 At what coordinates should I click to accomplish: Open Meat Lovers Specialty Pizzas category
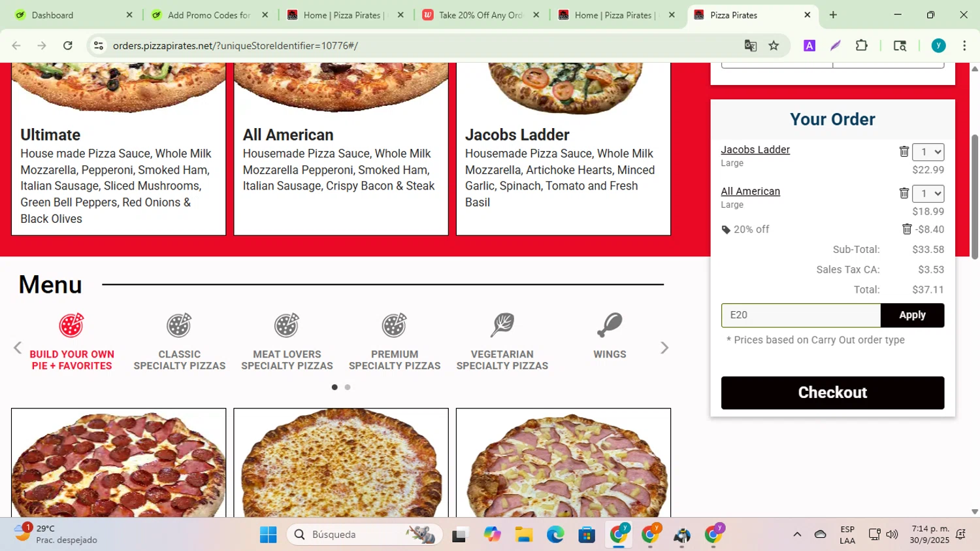287,342
